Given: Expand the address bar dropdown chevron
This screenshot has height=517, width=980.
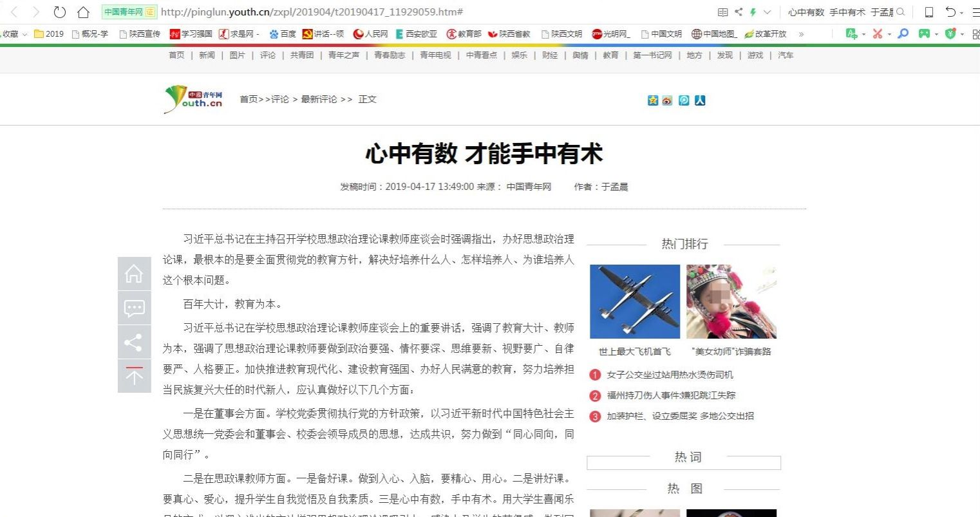Looking at the screenshot, I should pos(767,12).
